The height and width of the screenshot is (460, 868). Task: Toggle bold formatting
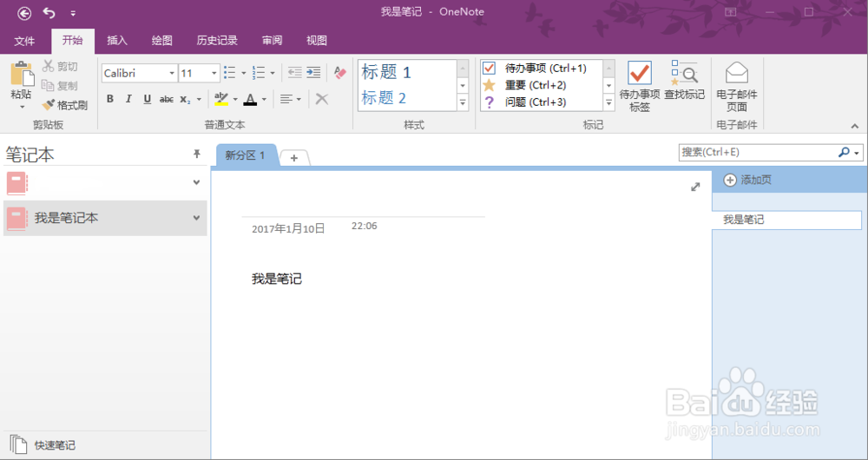pos(110,99)
